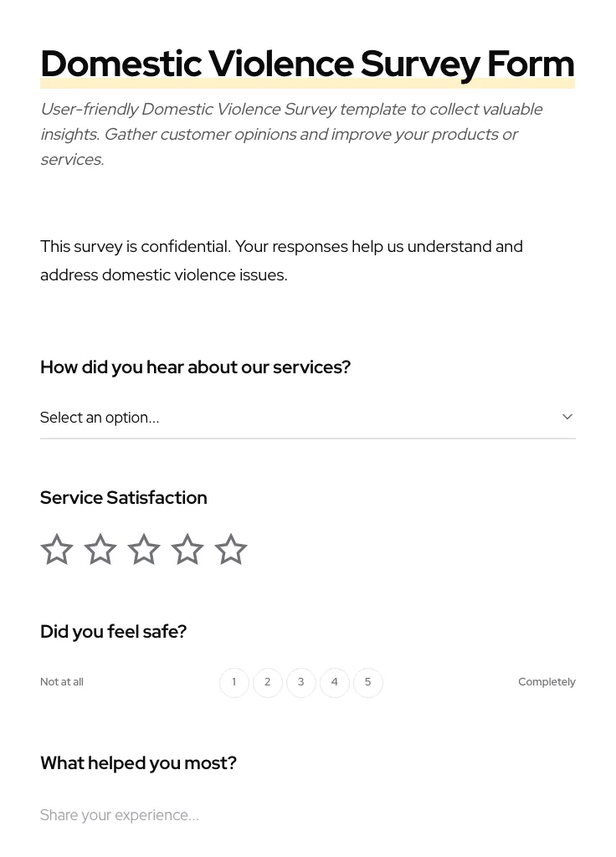Click the 'Service Satisfaction' heading
This screenshot has height=857, width=616.
pyautogui.click(x=124, y=498)
